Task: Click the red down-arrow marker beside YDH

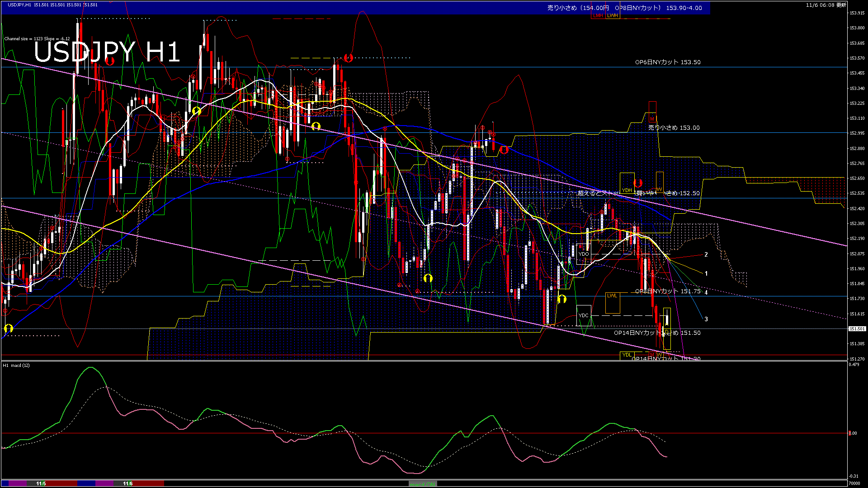Action: (x=638, y=183)
